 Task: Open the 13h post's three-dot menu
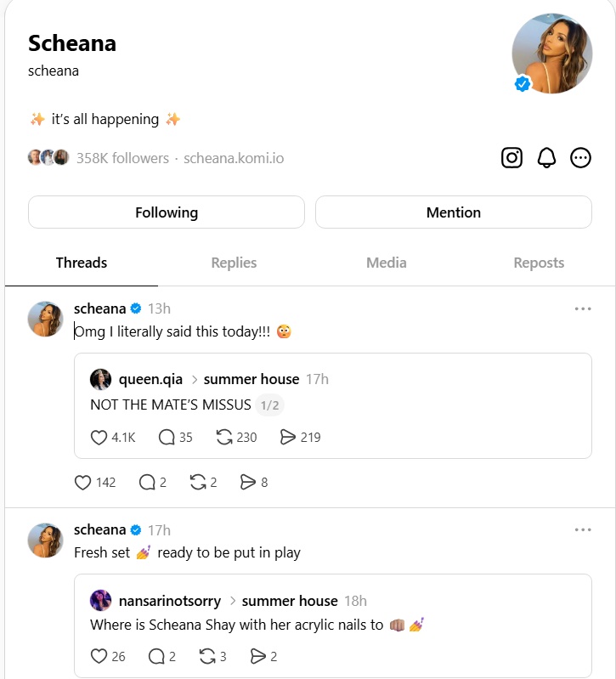click(x=583, y=308)
